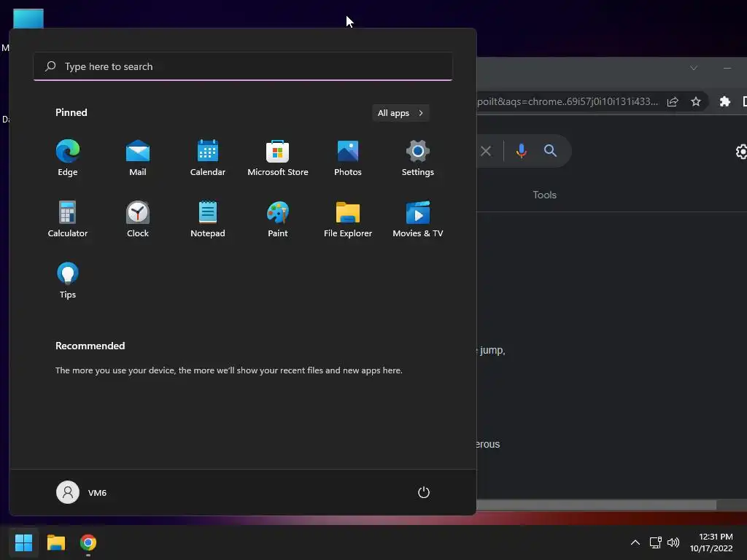Open the clock and date flyout
The width and height of the screenshot is (747, 560).
pyautogui.click(x=711, y=542)
